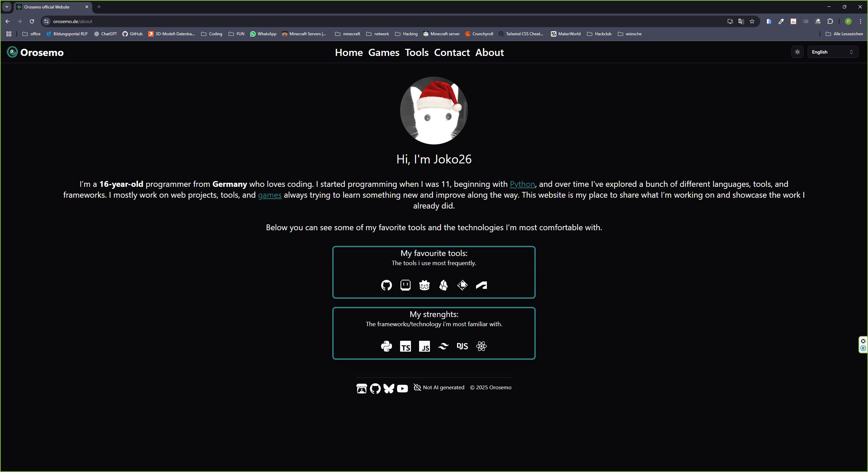The width and height of the screenshot is (868, 472).
Task: Click the Obsidian icon in favourite tools
Action: pyautogui.click(x=443, y=285)
